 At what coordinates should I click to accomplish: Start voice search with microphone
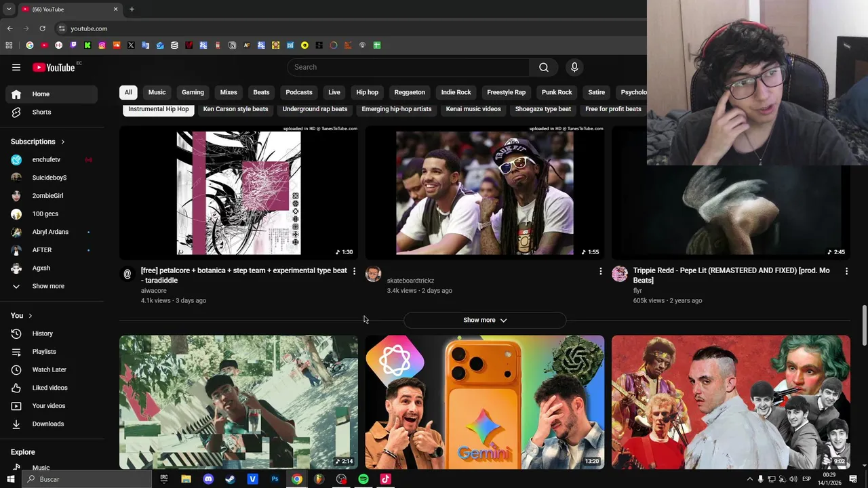tap(574, 67)
